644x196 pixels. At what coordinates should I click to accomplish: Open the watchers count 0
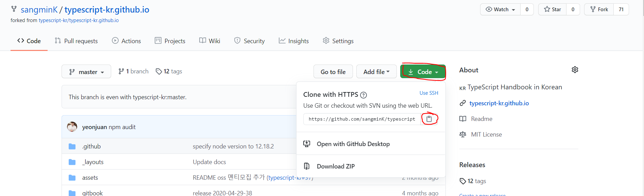tap(527, 10)
